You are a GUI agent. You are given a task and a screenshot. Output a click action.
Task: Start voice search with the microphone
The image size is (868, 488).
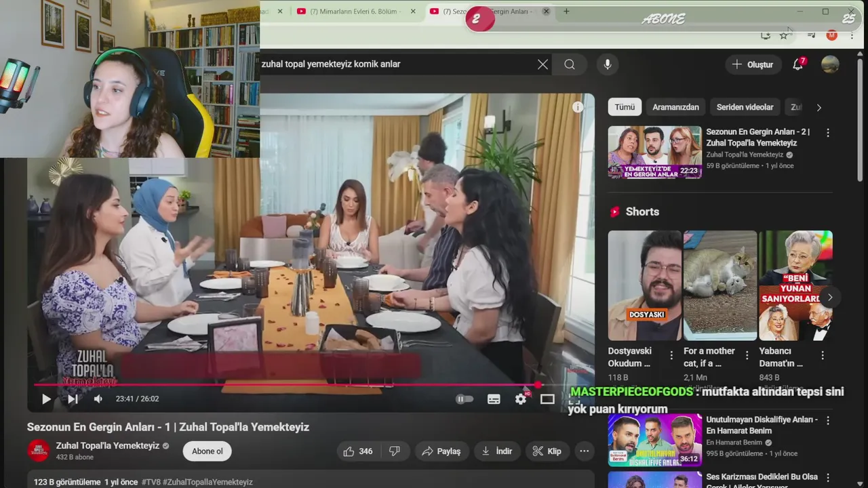(608, 64)
